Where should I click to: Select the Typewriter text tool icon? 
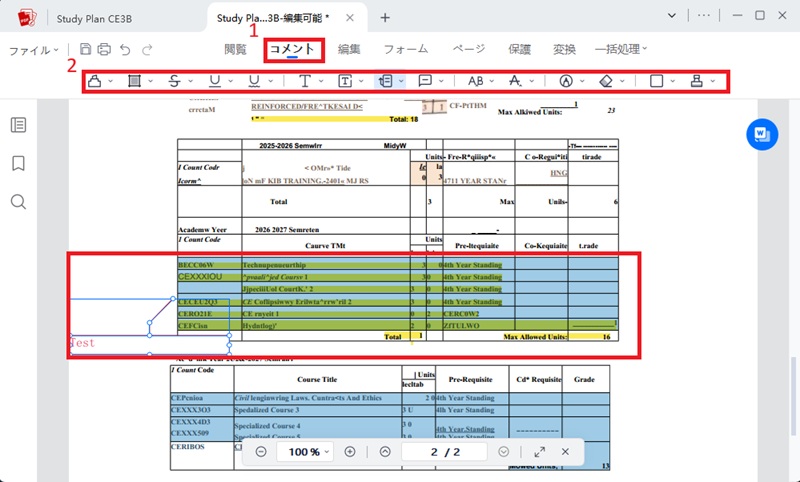click(x=305, y=81)
